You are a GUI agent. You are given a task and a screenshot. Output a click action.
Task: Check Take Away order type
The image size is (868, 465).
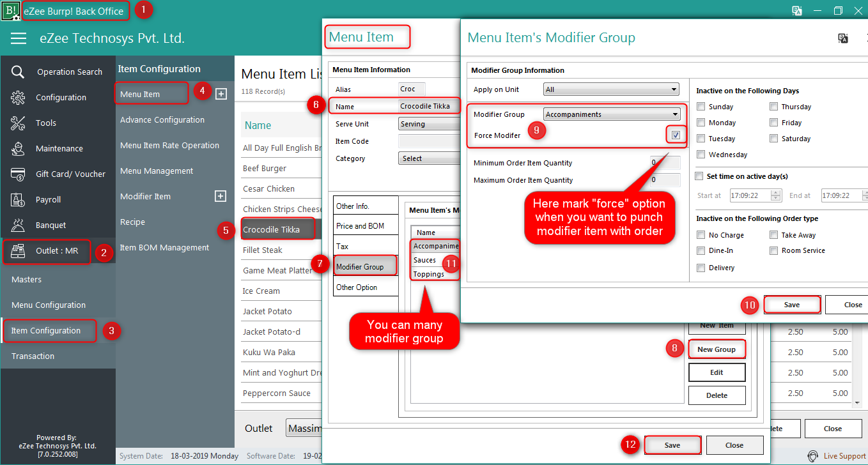pyautogui.click(x=774, y=235)
